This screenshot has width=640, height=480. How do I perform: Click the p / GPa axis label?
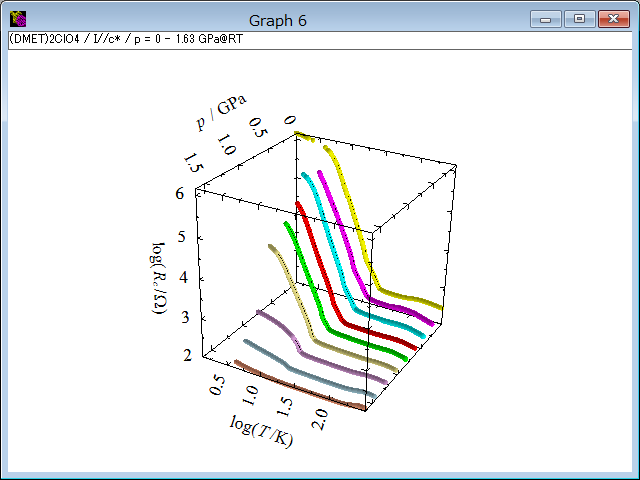point(222,112)
